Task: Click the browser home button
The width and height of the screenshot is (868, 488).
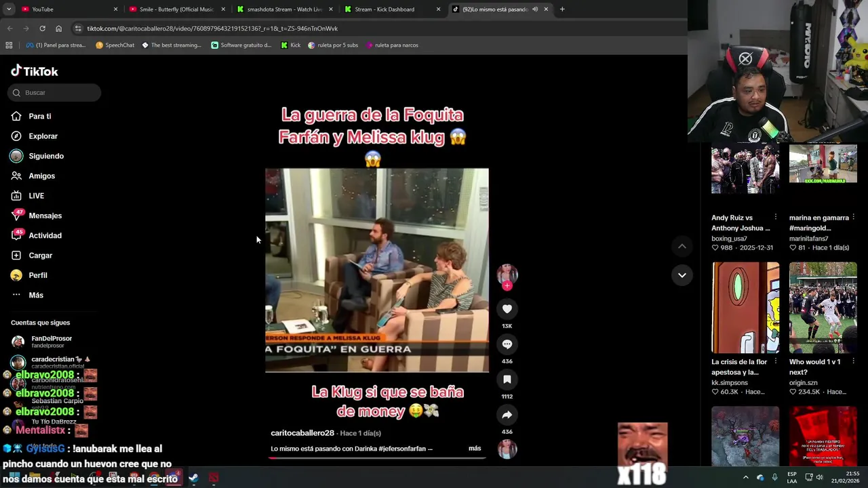Action: 58,28
